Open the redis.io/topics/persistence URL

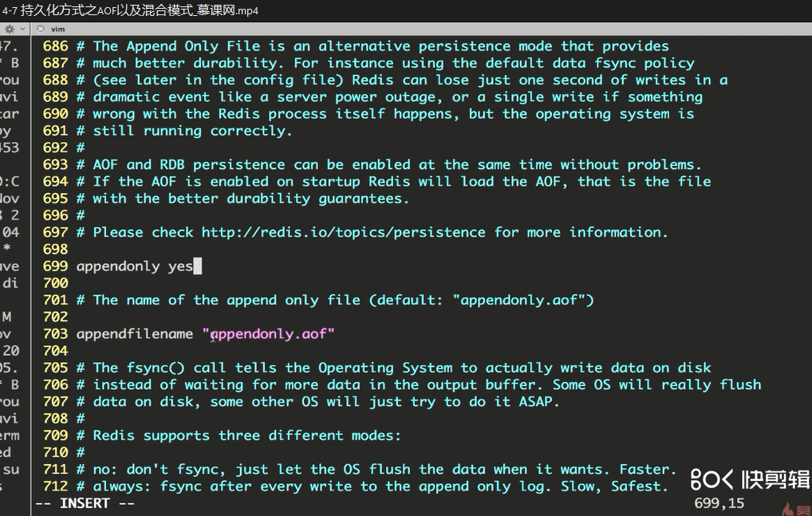pyautogui.click(x=343, y=232)
